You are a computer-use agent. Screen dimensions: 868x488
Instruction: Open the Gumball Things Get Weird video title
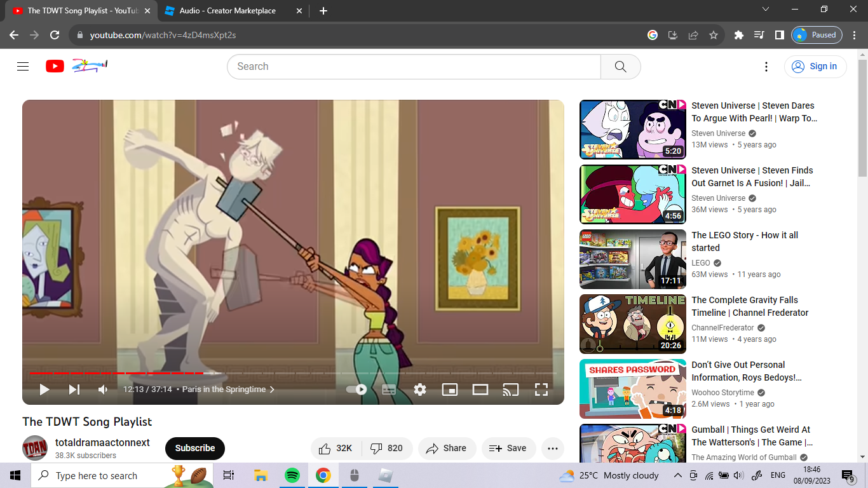click(752, 436)
